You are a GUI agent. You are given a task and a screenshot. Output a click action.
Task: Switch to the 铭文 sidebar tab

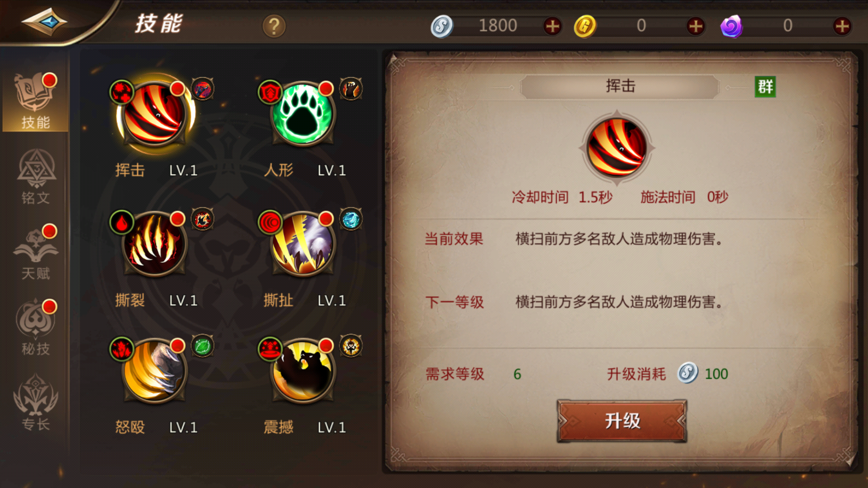36,177
